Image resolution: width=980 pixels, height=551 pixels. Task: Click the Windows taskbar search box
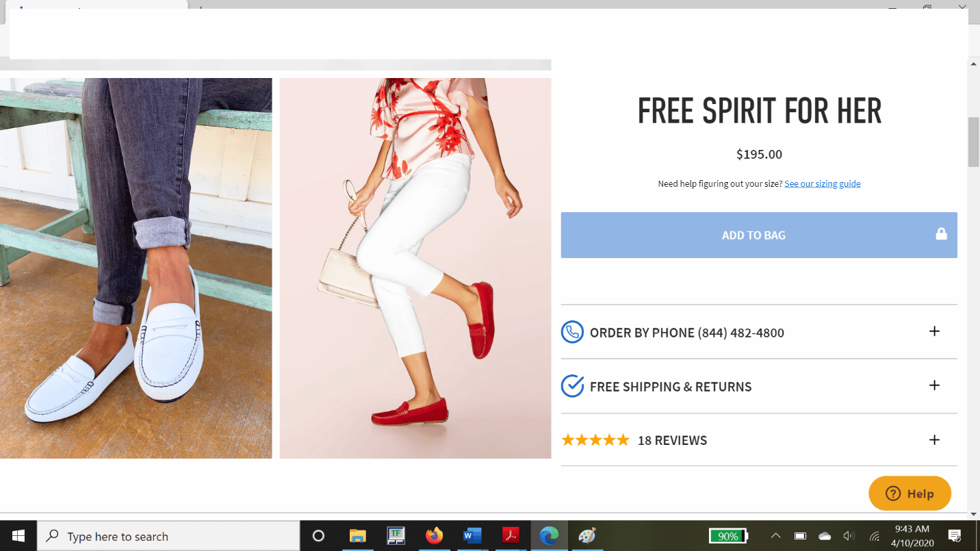168,536
